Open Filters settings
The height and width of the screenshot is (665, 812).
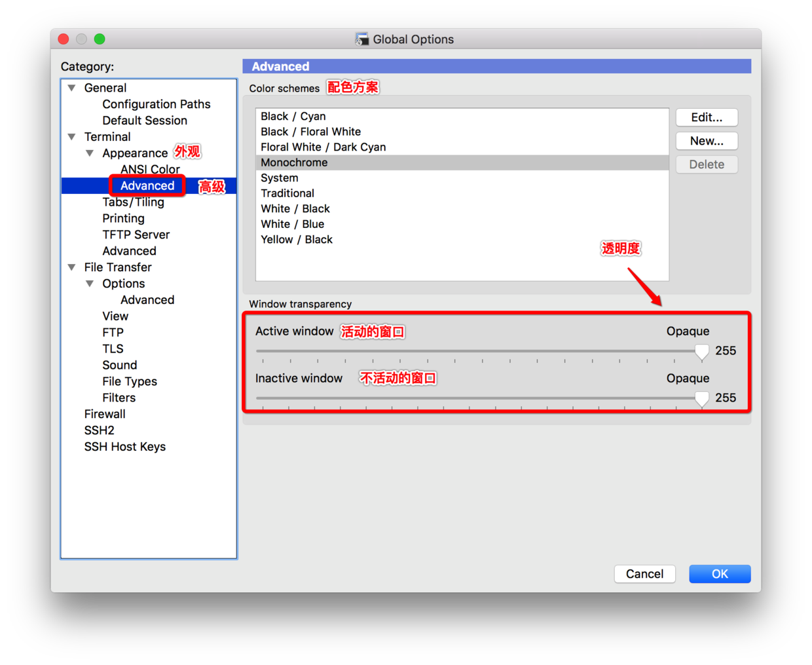119,398
